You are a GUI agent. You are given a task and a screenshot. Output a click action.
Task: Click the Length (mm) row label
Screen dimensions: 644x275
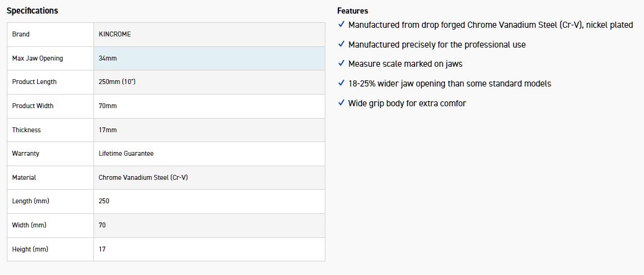(x=30, y=201)
